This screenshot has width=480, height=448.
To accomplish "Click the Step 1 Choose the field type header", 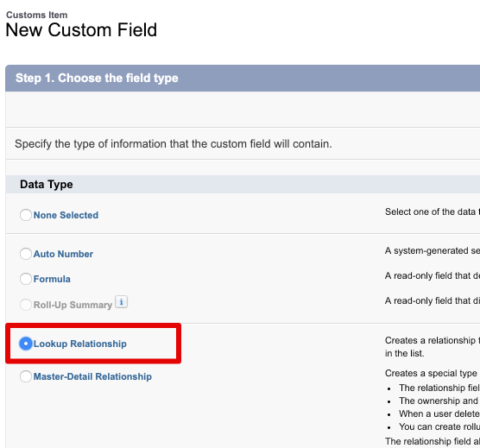I will pyautogui.click(x=97, y=78).
